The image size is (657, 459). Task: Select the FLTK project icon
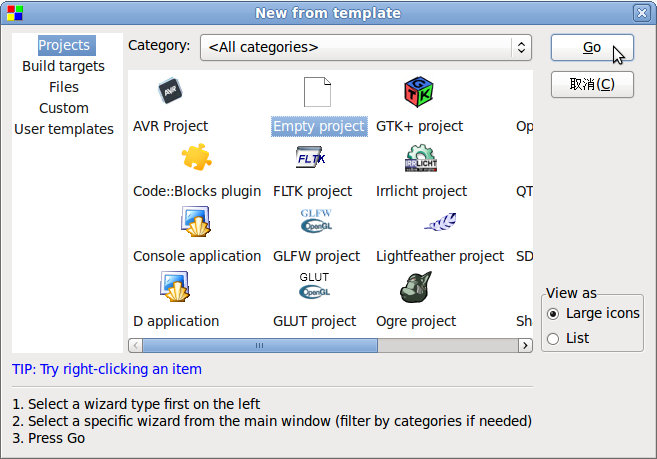(x=311, y=157)
